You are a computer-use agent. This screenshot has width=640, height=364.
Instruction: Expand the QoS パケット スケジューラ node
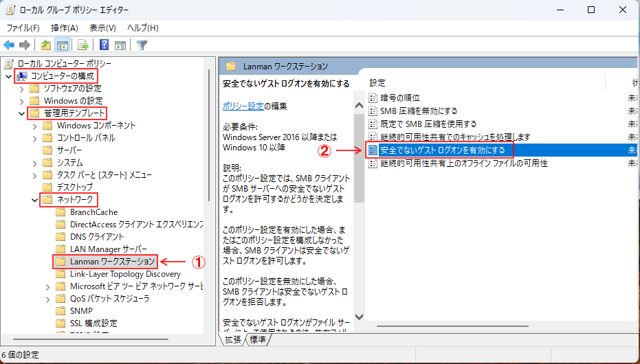pos(48,299)
